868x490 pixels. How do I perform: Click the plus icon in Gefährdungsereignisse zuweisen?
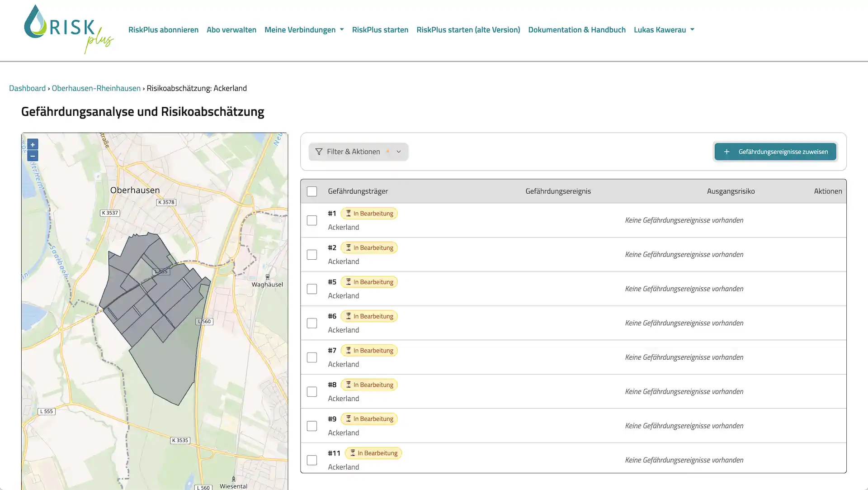(x=726, y=152)
